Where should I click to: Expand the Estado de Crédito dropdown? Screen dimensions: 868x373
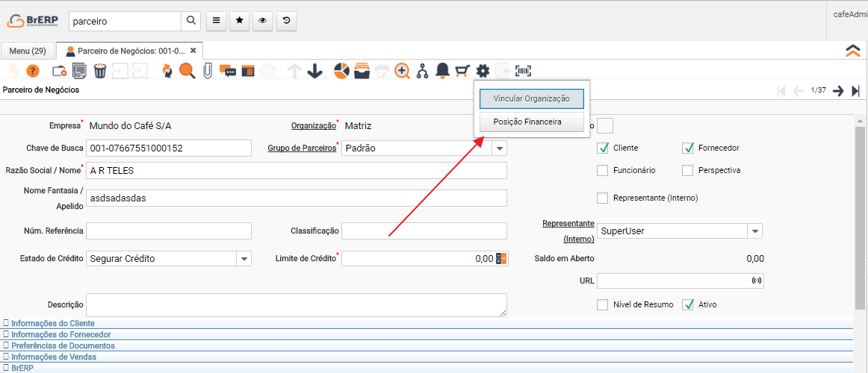(x=244, y=259)
